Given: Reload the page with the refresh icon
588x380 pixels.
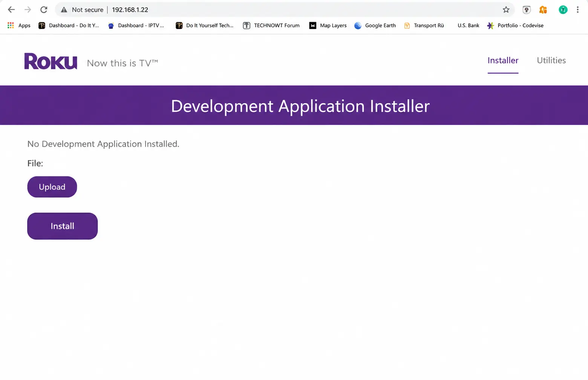Looking at the screenshot, I should tap(44, 10).
